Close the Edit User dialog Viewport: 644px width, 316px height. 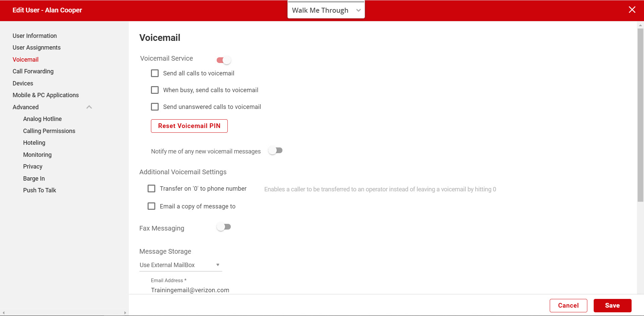[x=632, y=10]
